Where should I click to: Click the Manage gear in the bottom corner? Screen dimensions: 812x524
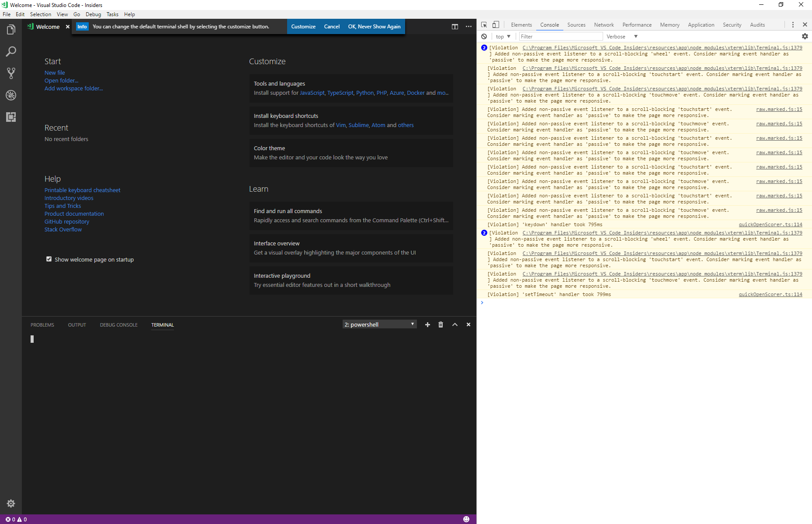[11, 503]
